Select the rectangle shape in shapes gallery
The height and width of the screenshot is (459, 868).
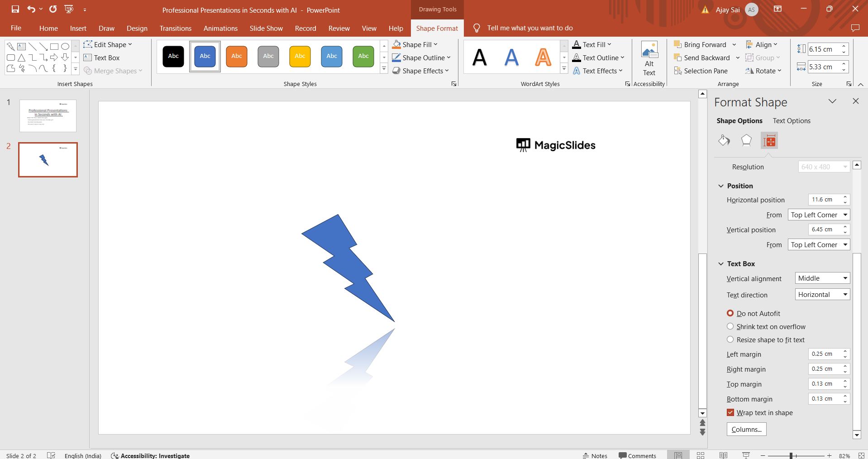pyautogui.click(x=54, y=46)
